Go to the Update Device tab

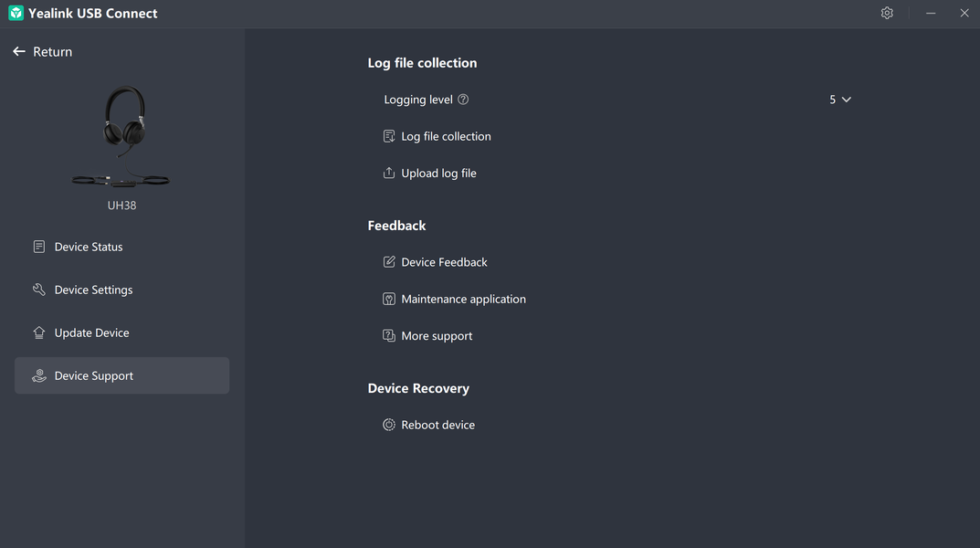(91, 332)
